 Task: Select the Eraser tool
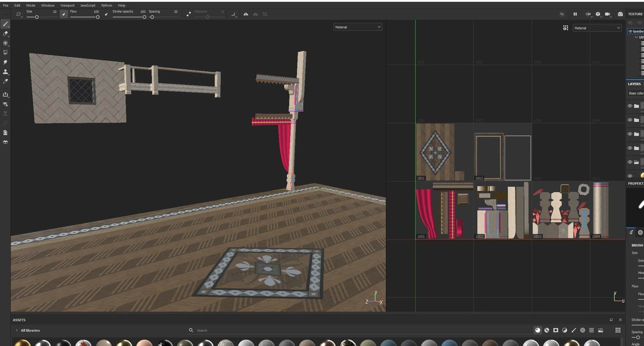pyautogui.click(x=5, y=34)
